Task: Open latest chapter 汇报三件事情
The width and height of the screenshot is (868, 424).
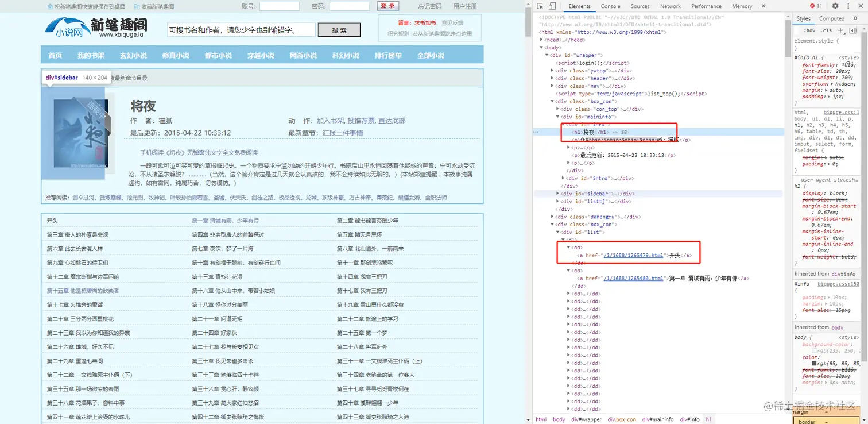Action: pos(342,133)
